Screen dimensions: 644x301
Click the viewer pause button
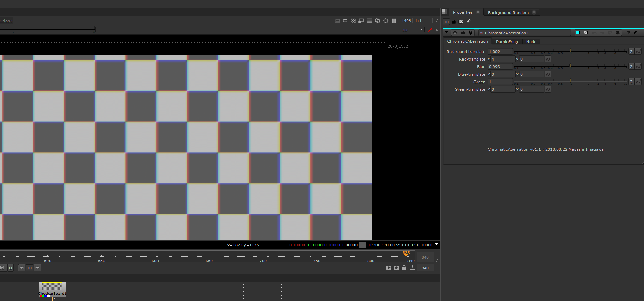coord(394,21)
